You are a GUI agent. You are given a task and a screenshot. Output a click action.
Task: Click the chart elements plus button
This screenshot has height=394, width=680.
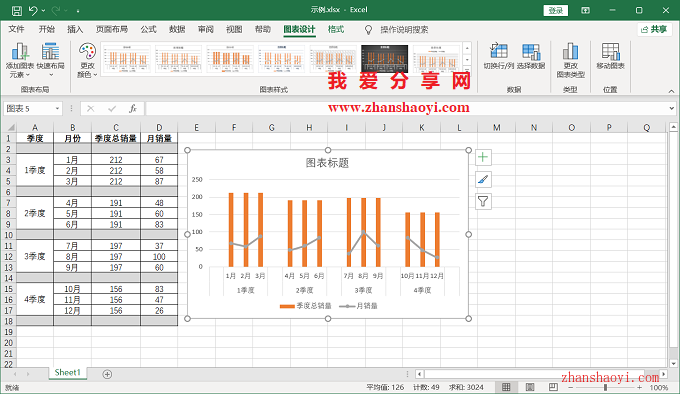click(483, 157)
